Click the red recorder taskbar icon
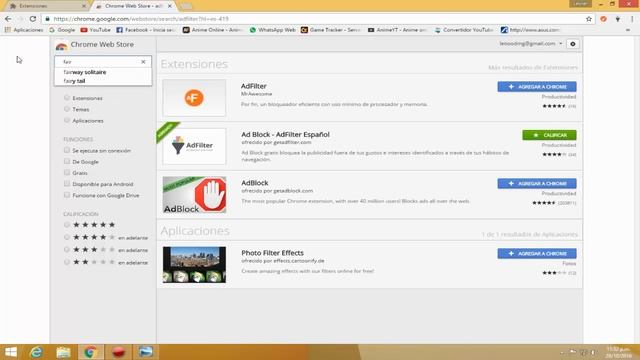Viewport: 640px width, 360px height. pyautogui.click(x=118, y=352)
